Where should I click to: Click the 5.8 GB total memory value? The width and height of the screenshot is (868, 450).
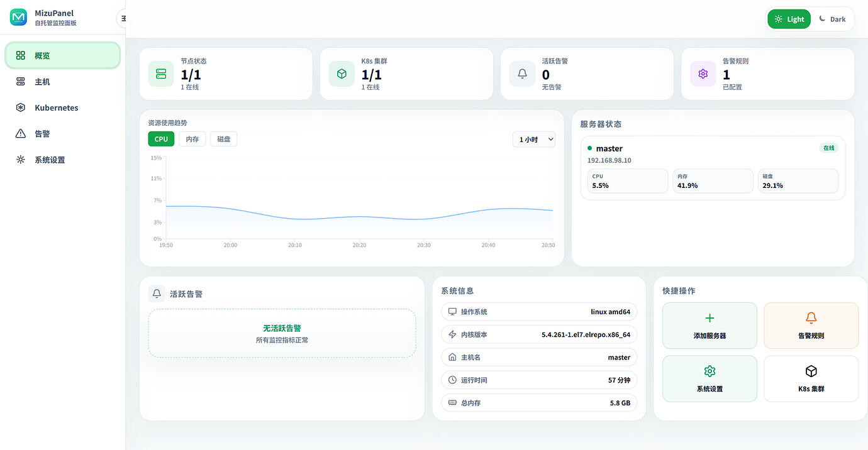[x=620, y=402]
